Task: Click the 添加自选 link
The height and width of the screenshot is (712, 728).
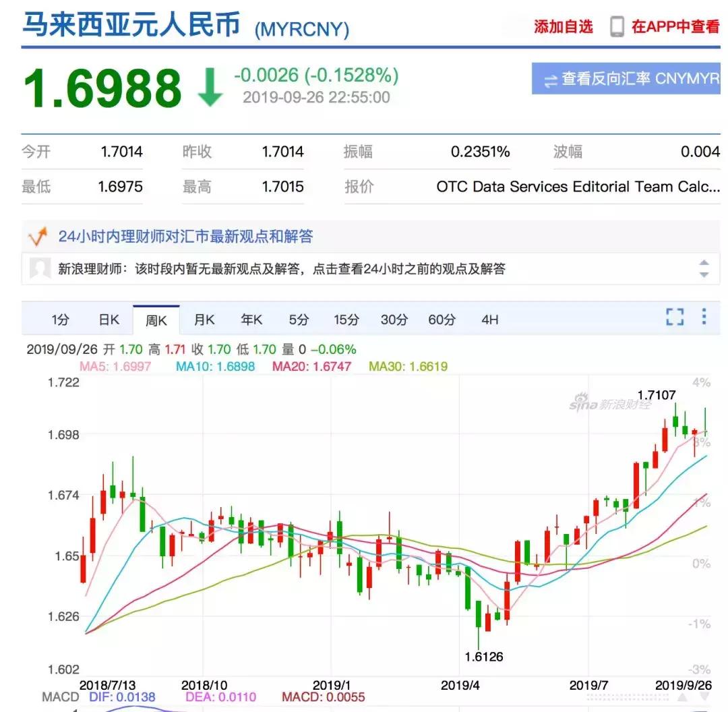Action: (x=562, y=28)
